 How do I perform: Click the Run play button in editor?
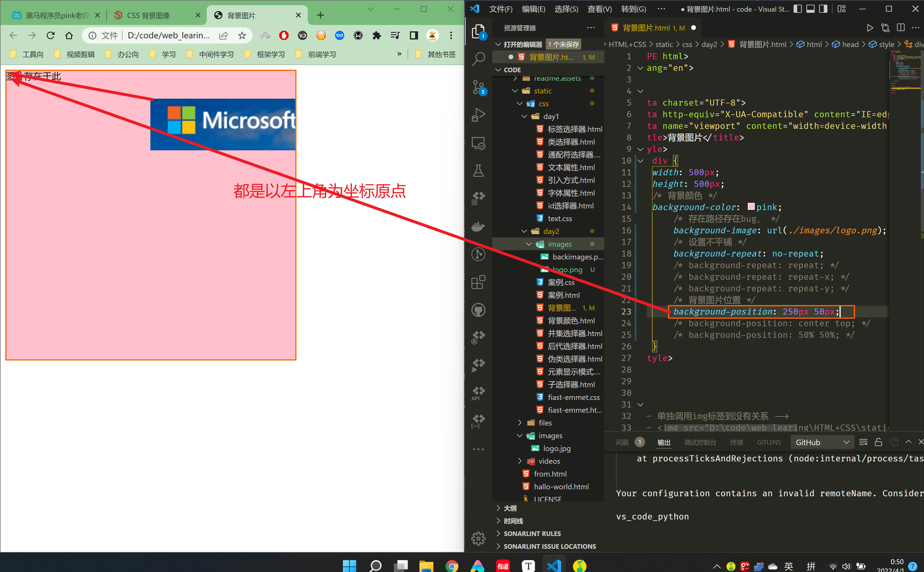tap(869, 28)
